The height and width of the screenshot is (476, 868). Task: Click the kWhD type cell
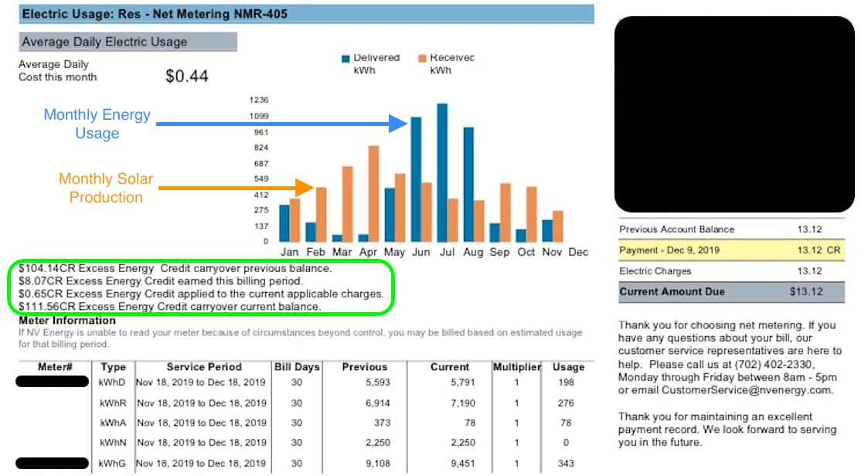(x=112, y=382)
